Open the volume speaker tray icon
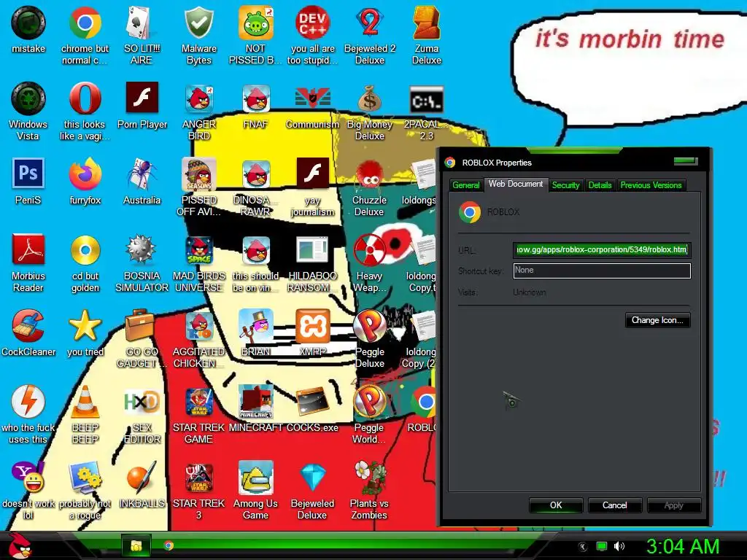The height and width of the screenshot is (560, 747). click(x=619, y=546)
